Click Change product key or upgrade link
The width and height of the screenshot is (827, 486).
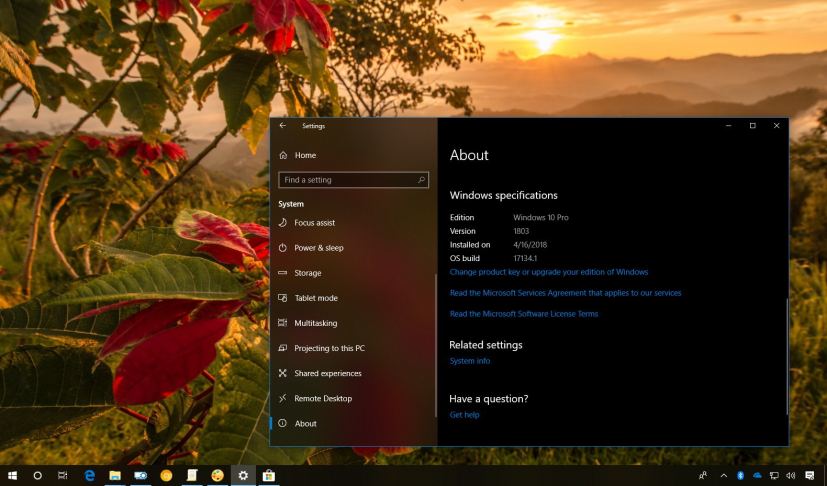click(549, 272)
